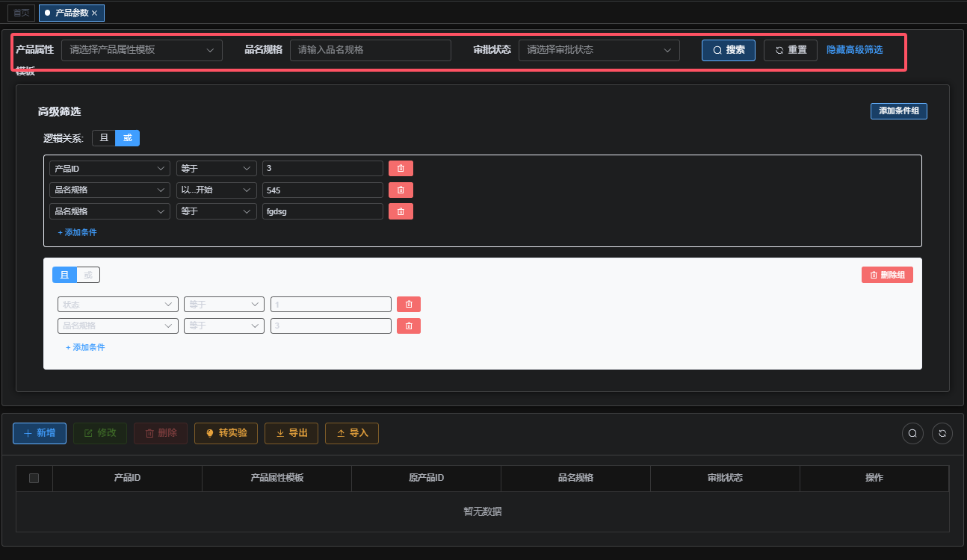
Task: Click the 导出 button
Action: 291,433
